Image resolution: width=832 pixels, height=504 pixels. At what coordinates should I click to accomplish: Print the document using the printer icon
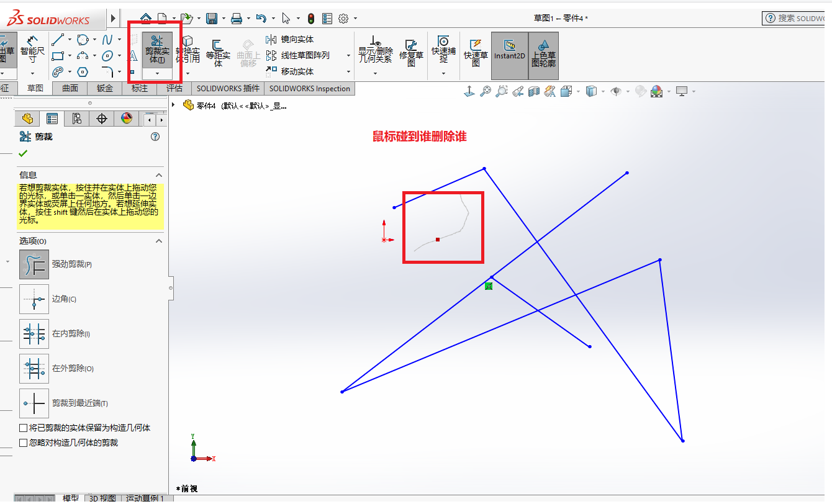[x=237, y=18]
